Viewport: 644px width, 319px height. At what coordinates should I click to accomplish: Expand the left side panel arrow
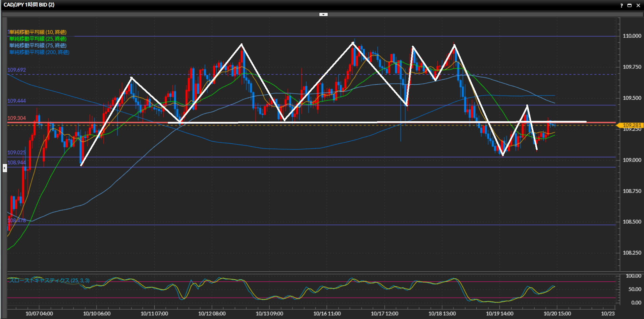point(5,168)
